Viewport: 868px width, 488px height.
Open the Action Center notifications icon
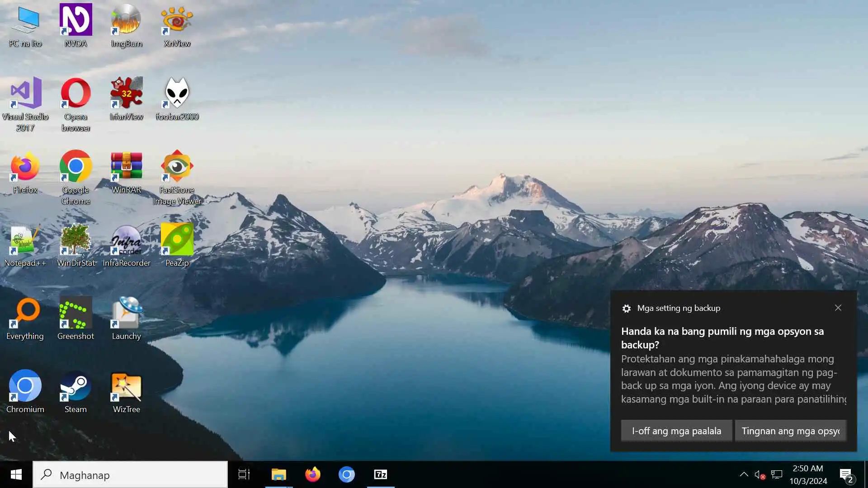point(846,474)
